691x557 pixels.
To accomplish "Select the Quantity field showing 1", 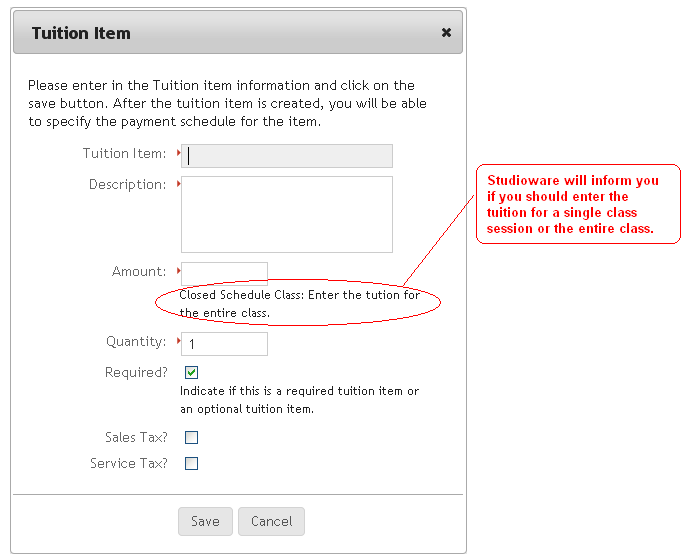I will pos(224,343).
